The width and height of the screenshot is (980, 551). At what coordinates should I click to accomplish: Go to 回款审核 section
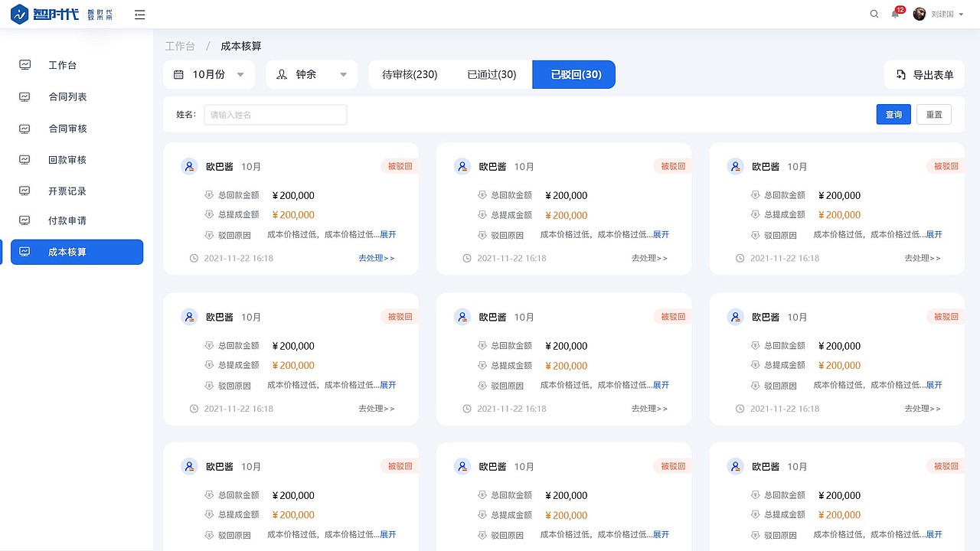point(68,159)
